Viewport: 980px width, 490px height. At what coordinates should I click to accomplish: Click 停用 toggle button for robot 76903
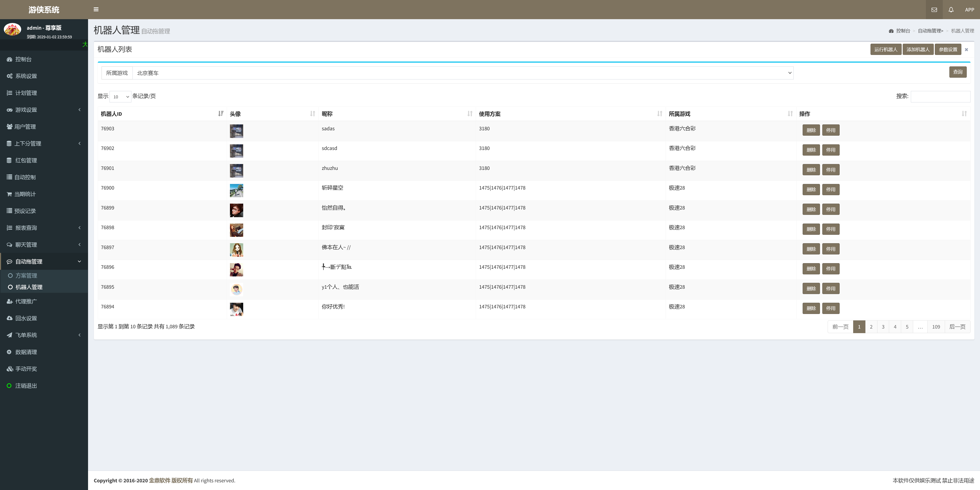(830, 130)
